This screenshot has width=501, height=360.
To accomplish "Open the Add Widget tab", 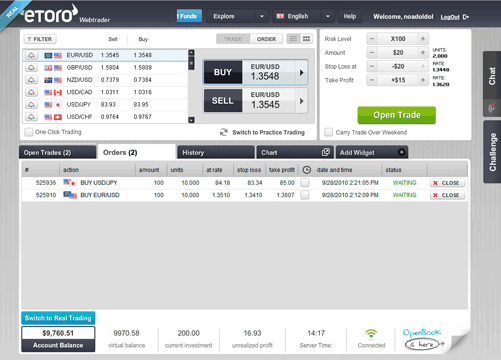I will 372,152.
